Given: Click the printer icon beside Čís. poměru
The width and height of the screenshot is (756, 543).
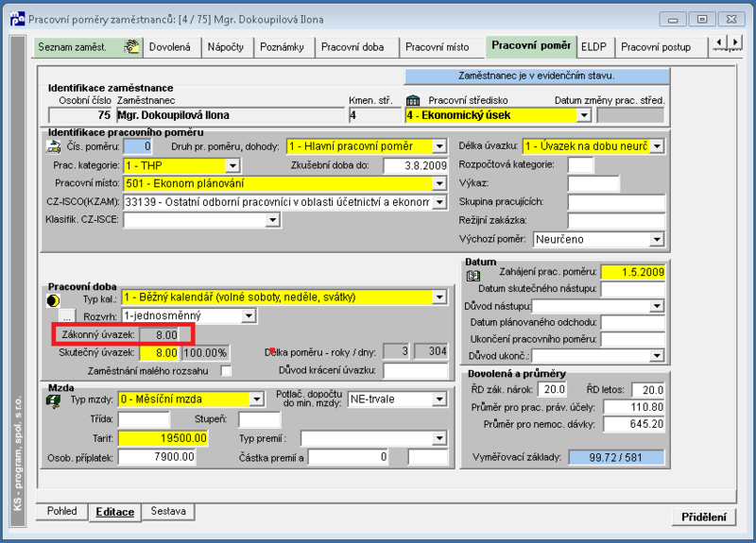Looking at the screenshot, I should click(x=54, y=146).
